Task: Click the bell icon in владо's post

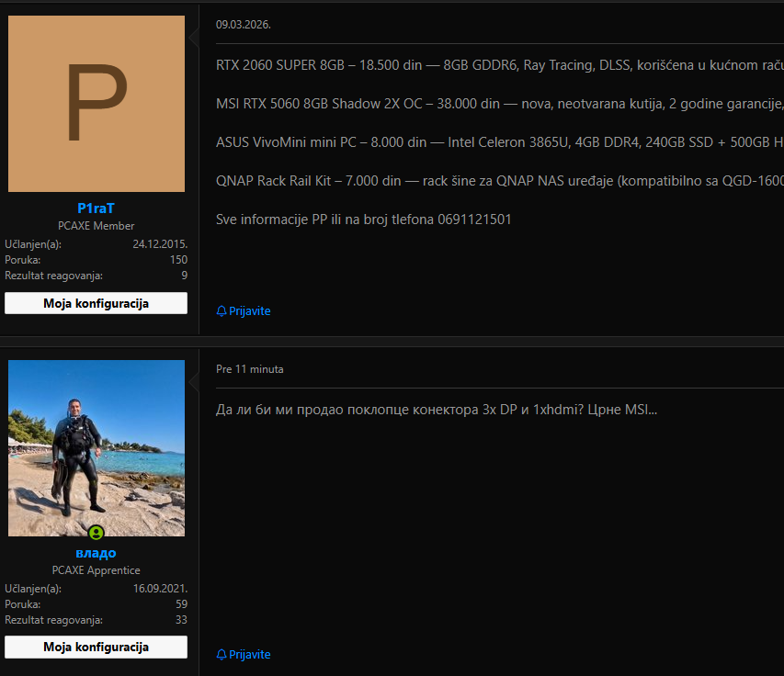Action: pos(222,655)
